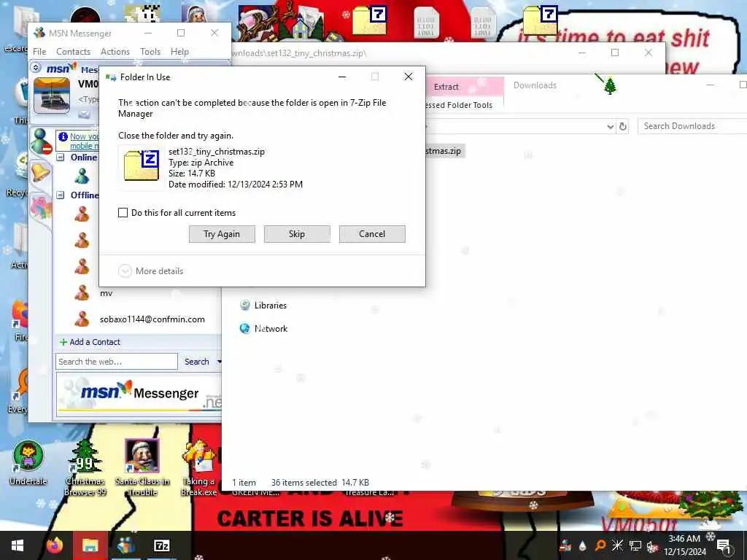Open the bell alerts tab in MSN
The height and width of the screenshot is (560, 747).
tap(41, 172)
